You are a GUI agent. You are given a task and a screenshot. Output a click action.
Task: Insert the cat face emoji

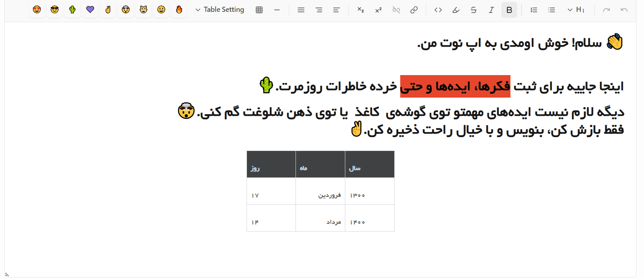(x=143, y=10)
